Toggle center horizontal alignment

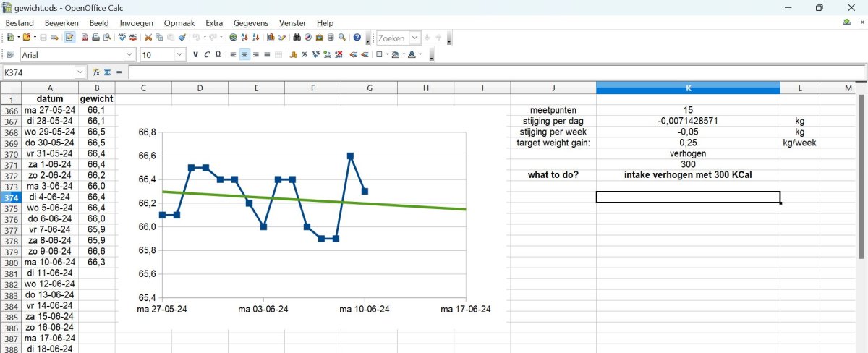(244, 55)
